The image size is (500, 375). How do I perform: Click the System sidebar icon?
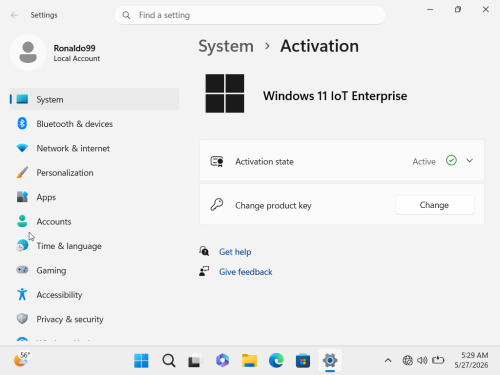(22, 99)
